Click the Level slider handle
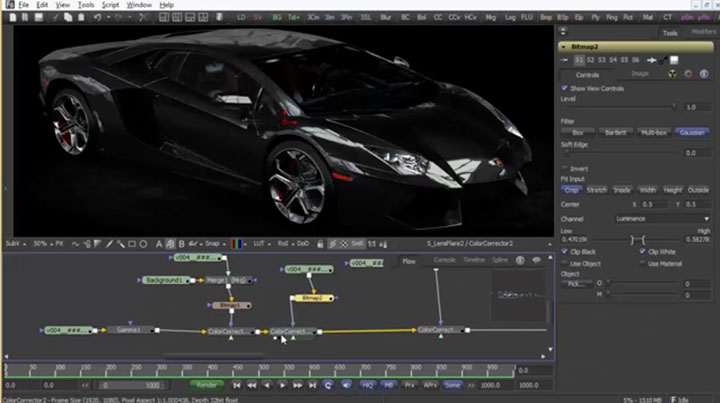This screenshot has width=720, height=403. pyautogui.click(x=674, y=107)
